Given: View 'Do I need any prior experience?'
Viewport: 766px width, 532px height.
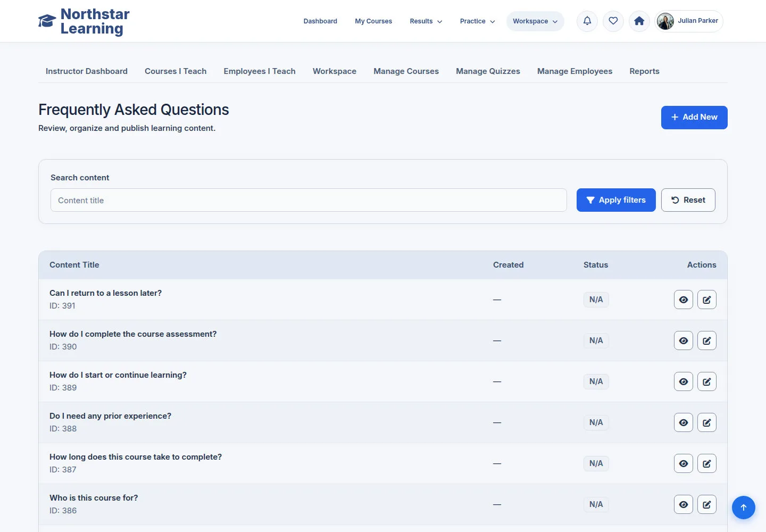Looking at the screenshot, I should 684,422.
